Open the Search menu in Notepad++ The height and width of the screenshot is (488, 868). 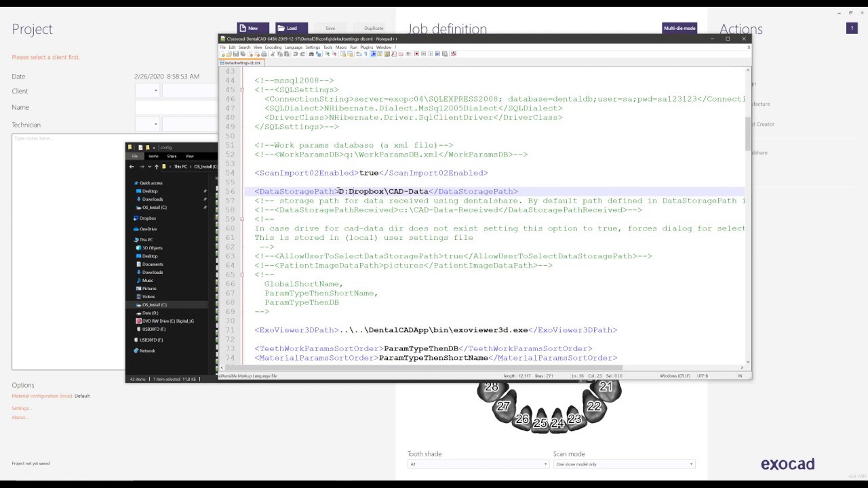coord(244,47)
